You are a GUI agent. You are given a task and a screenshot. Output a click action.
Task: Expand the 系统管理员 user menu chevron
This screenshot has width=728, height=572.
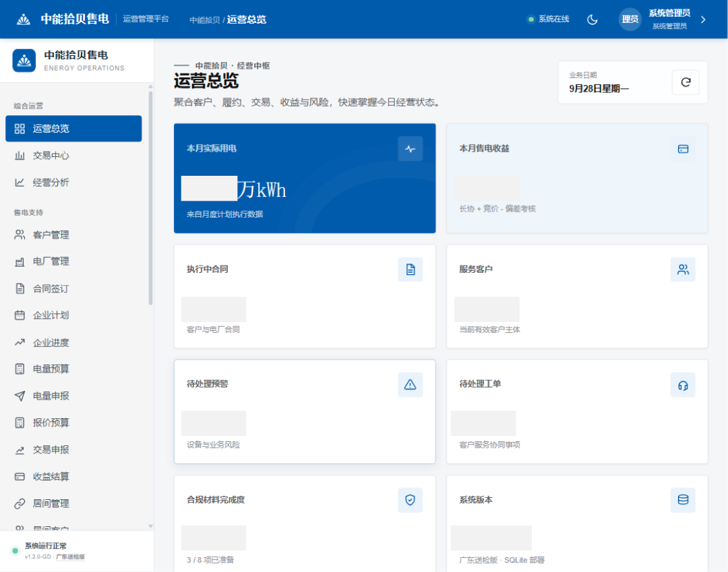pos(703,20)
